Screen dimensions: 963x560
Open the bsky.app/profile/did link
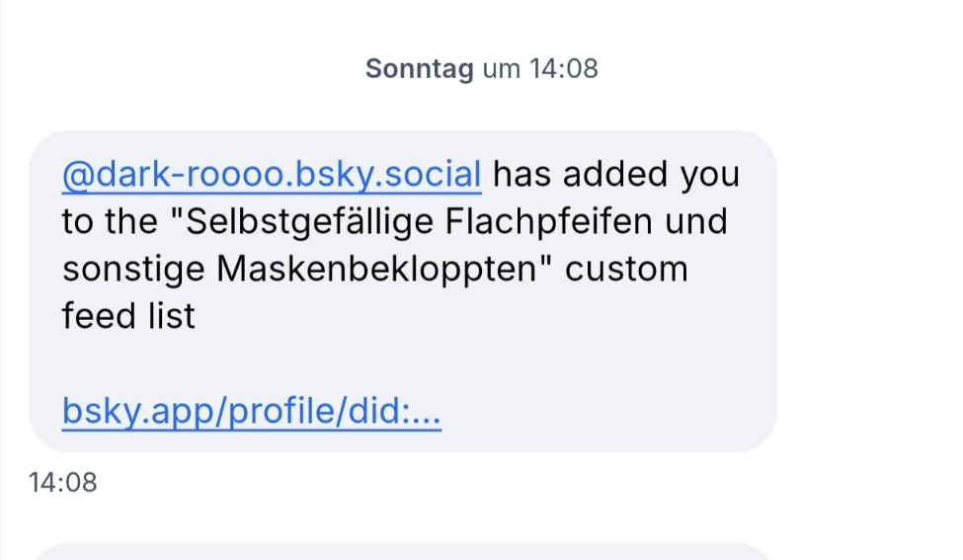(x=251, y=412)
